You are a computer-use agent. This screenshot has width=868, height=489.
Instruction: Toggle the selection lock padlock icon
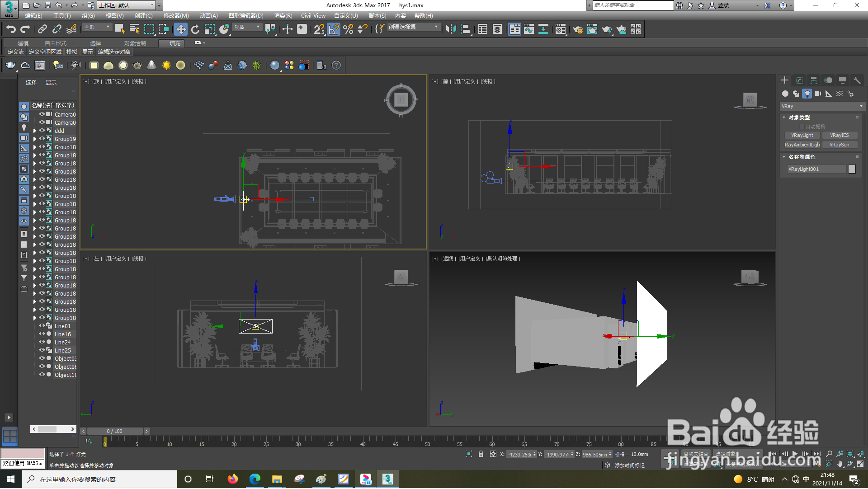coord(481,454)
